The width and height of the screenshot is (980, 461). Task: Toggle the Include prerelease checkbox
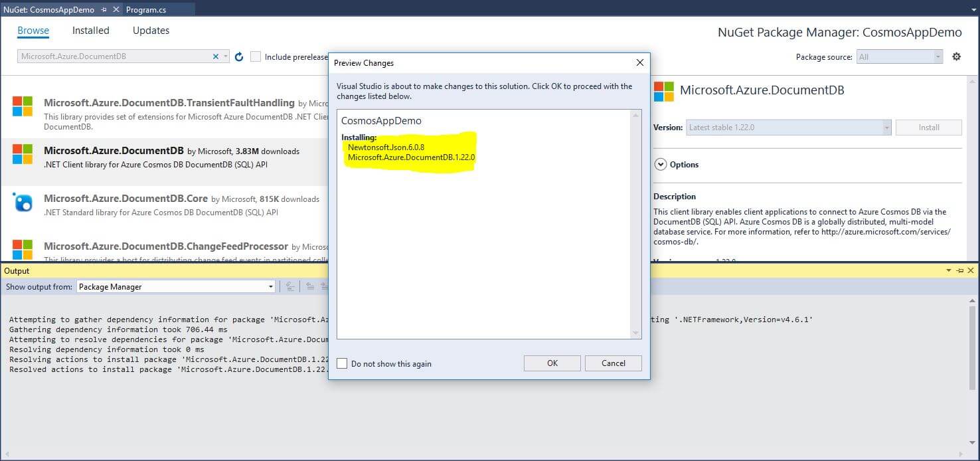(x=256, y=56)
